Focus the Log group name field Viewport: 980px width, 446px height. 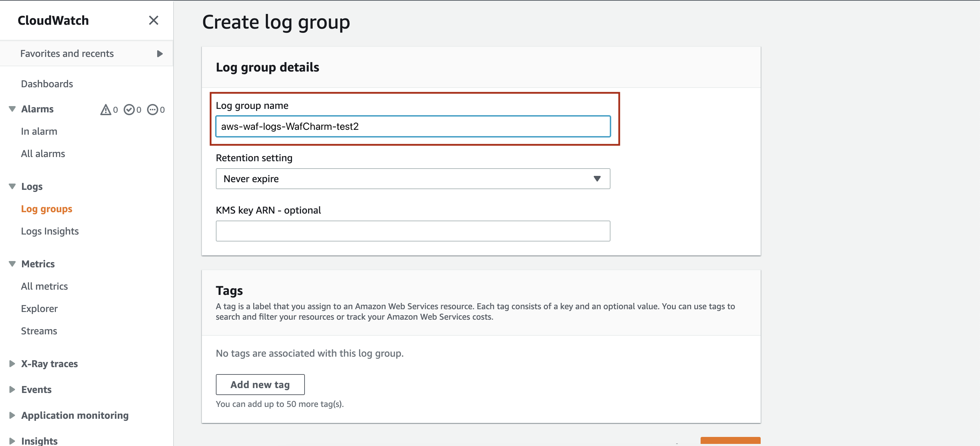point(413,126)
